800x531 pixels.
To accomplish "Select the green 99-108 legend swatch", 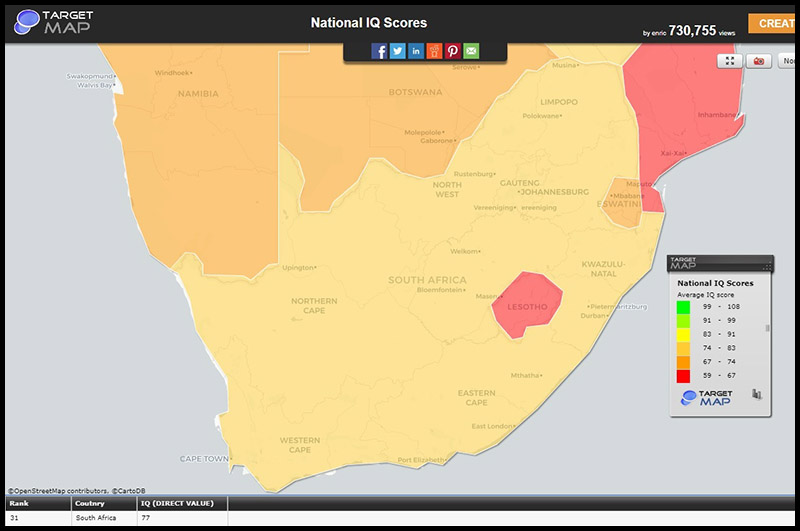I will pos(683,306).
